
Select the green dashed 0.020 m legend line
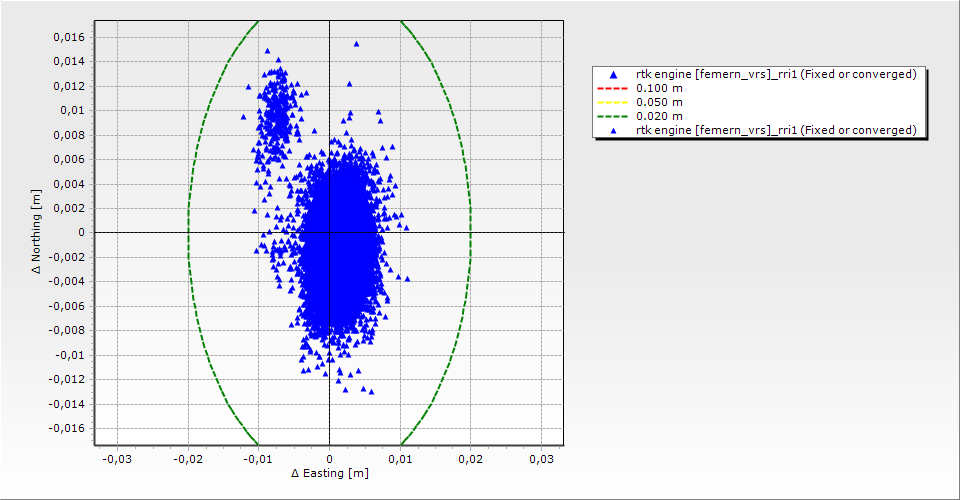click(x=612, y=116)
